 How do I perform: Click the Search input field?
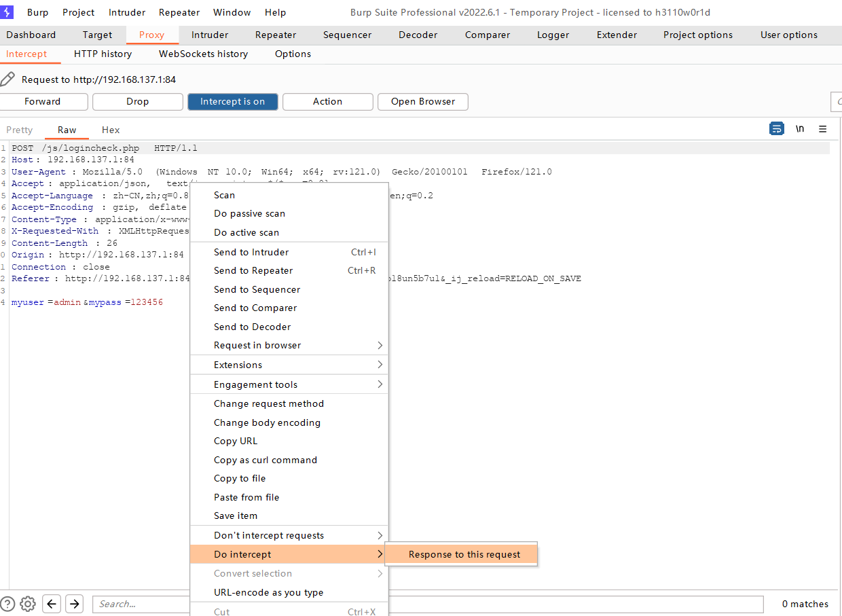point(428,604)
